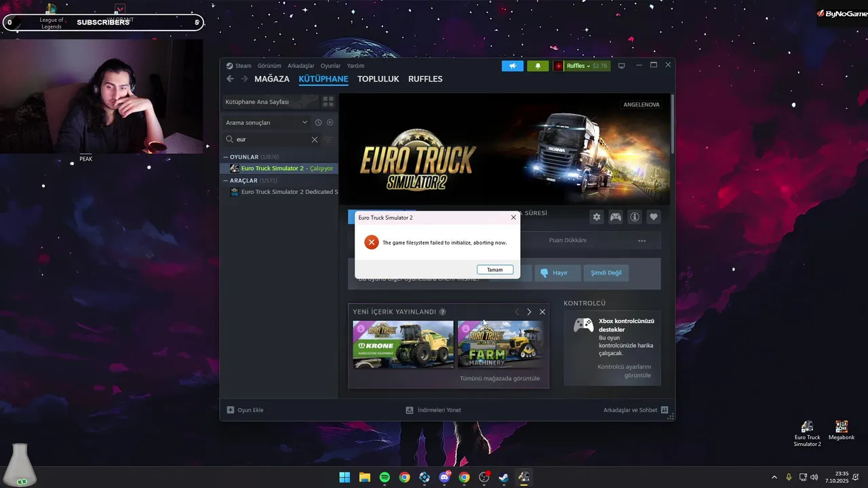
Task: Click the Steam announcements megaphone icon
Action: tap(513, 66)
